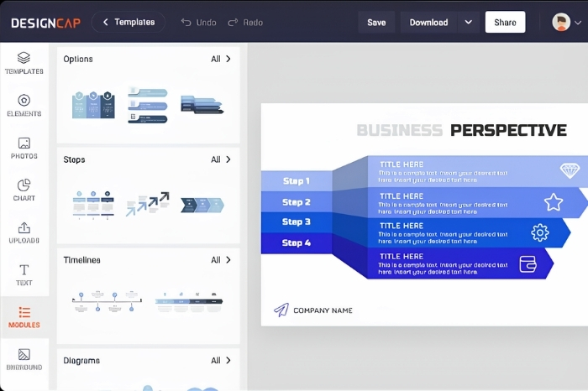Pick the three-column Options module thumbnail
This screenshot has height=391, width=588.
click(93, 105)
